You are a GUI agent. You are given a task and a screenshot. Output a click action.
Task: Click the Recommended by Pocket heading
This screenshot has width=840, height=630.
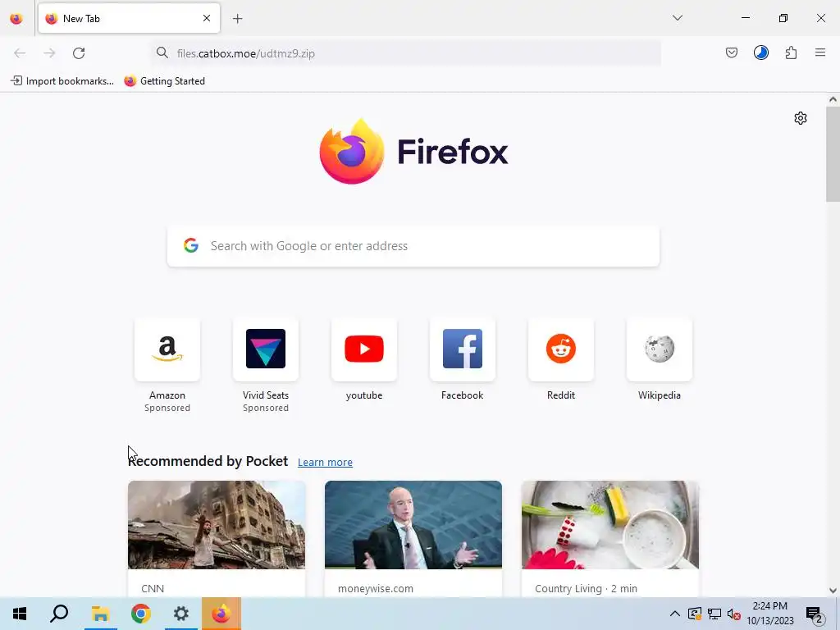coord(208,461)
